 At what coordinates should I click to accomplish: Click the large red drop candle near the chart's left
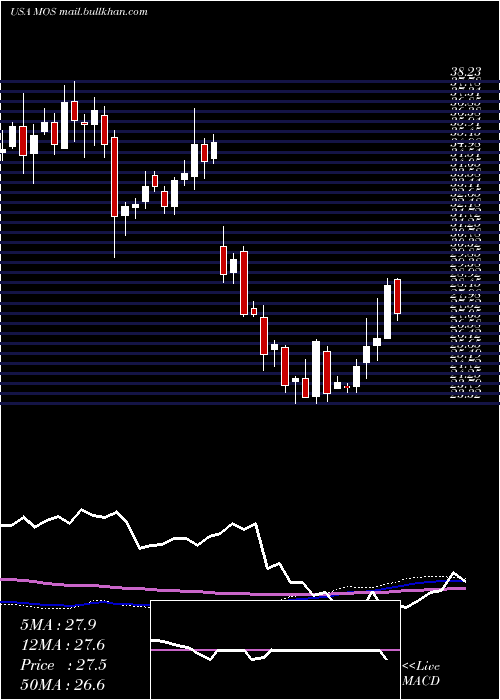coord(115,177)
